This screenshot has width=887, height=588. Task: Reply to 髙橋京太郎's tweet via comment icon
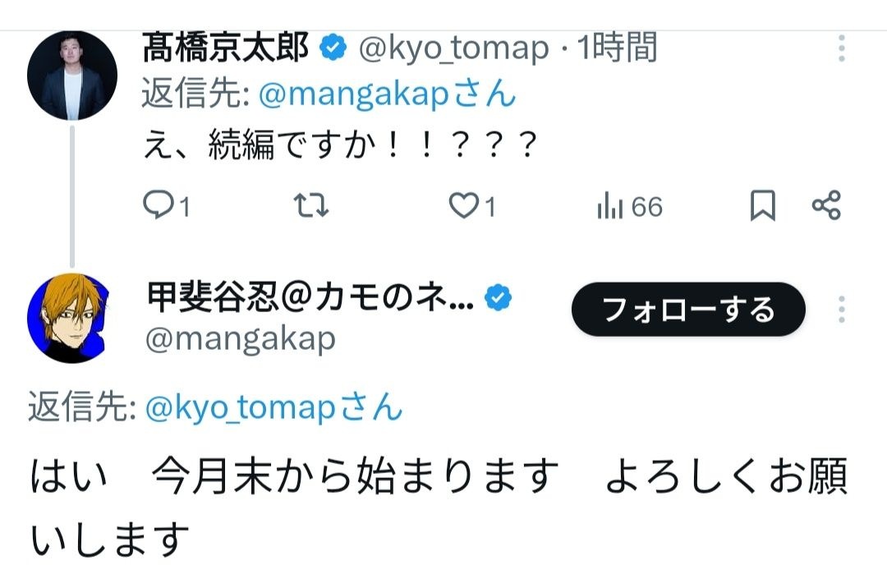[x=156, y=206]
